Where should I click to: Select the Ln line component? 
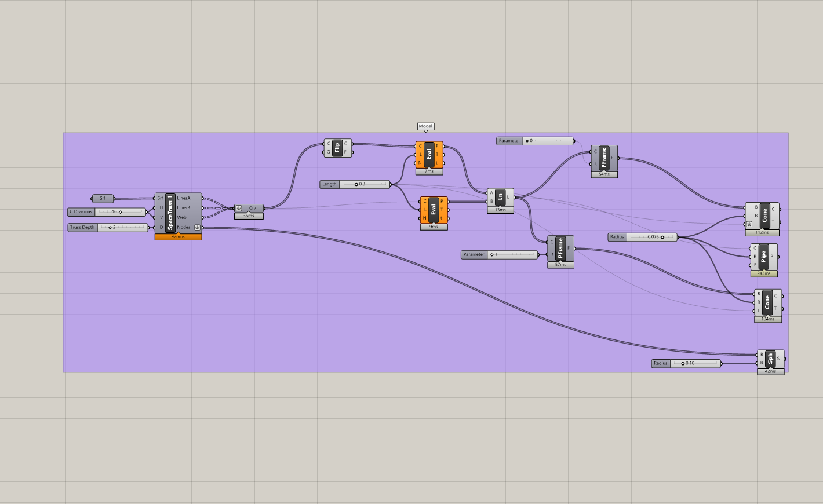500,197
